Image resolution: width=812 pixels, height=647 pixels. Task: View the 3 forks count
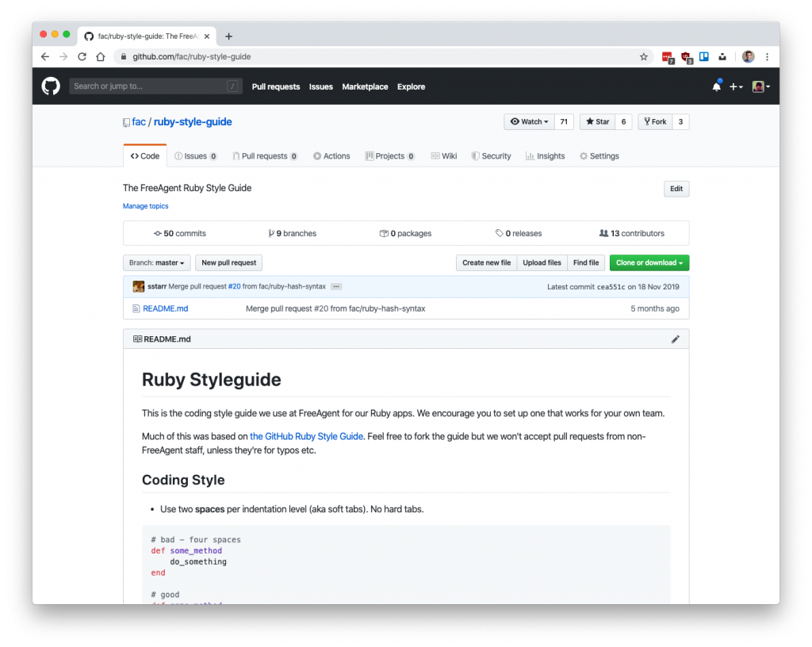680,121
